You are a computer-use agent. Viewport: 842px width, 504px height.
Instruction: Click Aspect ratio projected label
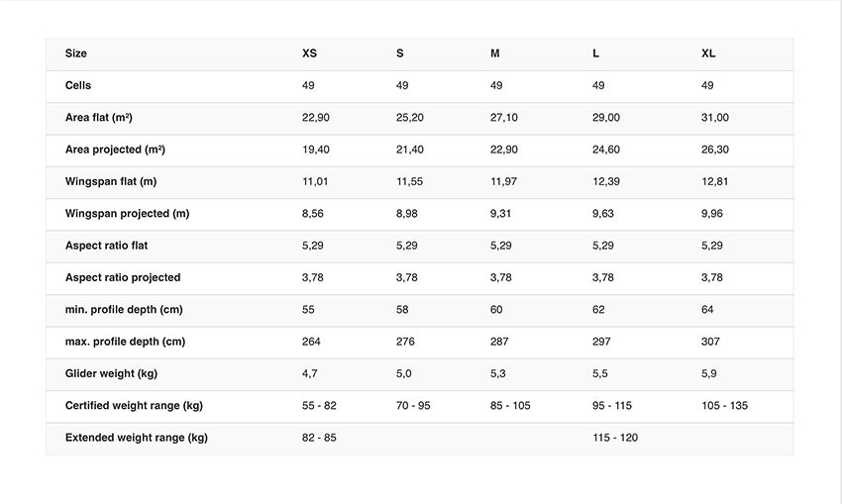[x=123, y=277]
